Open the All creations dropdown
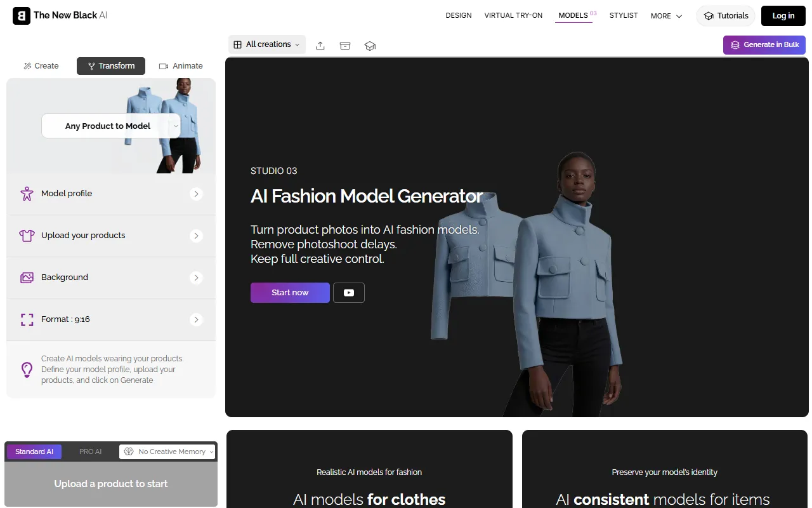812x508 pixels. [266, 44]
